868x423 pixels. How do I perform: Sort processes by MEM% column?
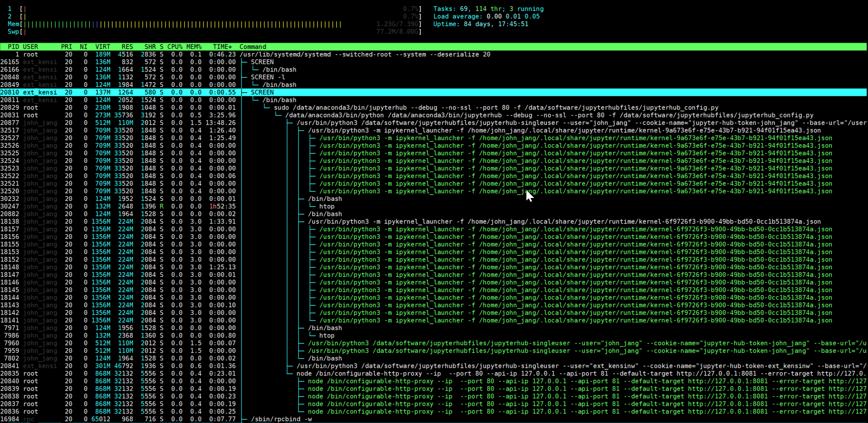tap(194, 47)
